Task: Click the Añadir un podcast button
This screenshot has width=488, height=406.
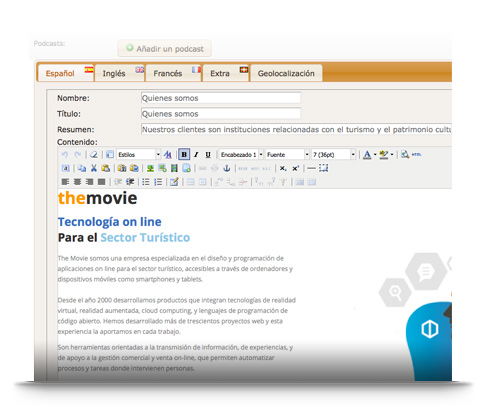Action: click(x=165, y=49)
